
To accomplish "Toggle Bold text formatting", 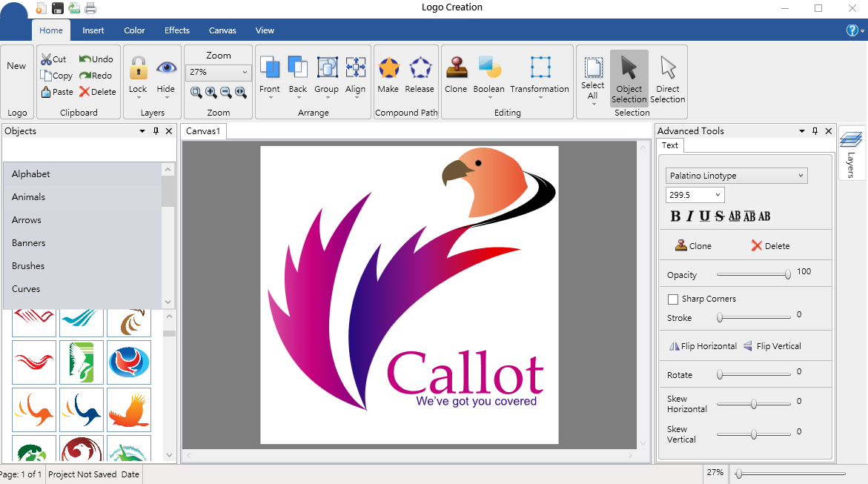I will 675,216.
